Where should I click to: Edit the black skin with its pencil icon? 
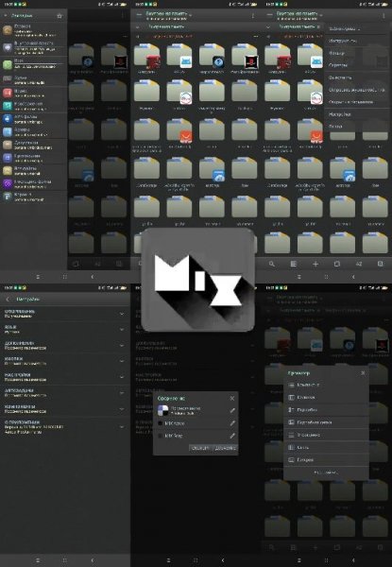click(232, 423)
